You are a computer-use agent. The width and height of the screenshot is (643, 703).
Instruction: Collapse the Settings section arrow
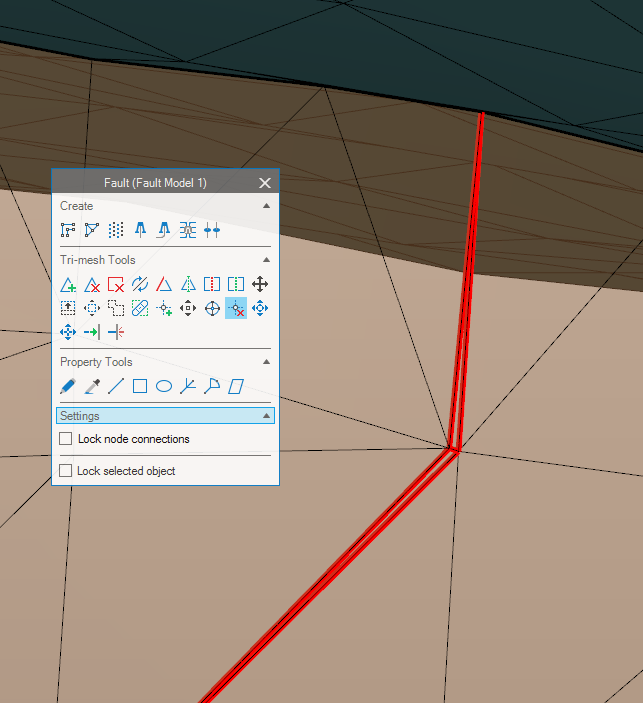click(266, 416)
